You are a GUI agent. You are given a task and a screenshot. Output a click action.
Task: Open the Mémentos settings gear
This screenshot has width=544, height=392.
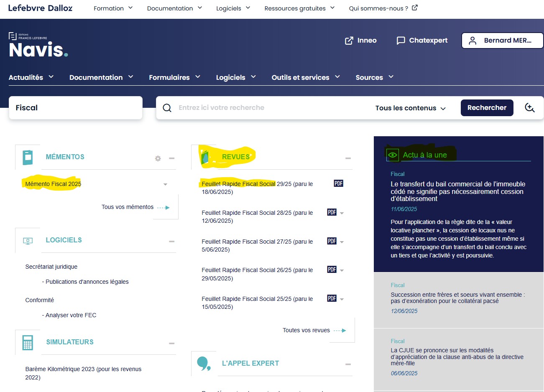(x=158, y=158)
